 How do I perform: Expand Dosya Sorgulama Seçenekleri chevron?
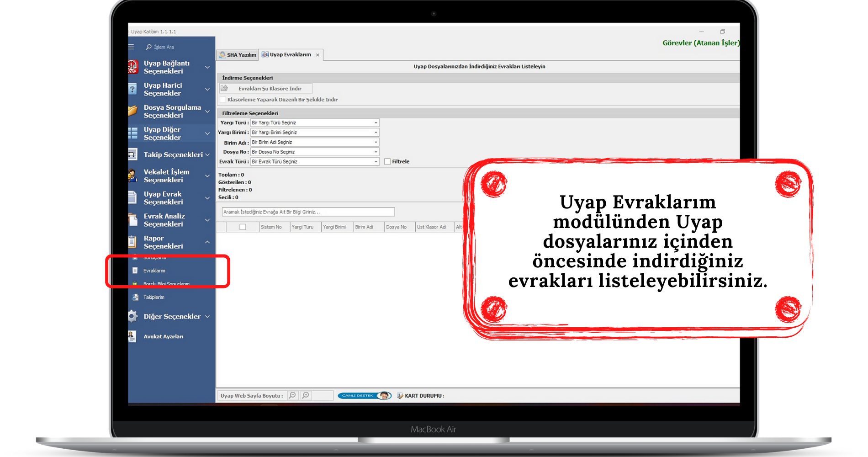click(207, 111)
